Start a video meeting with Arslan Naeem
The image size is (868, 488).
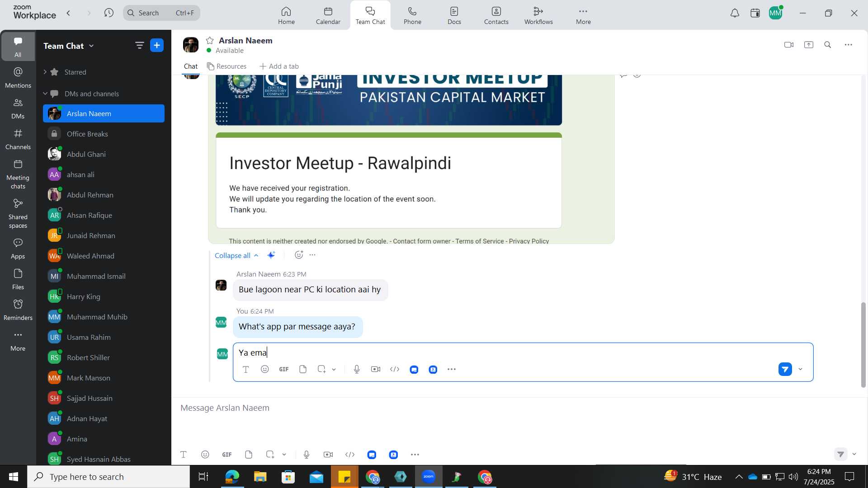point(789,45)
